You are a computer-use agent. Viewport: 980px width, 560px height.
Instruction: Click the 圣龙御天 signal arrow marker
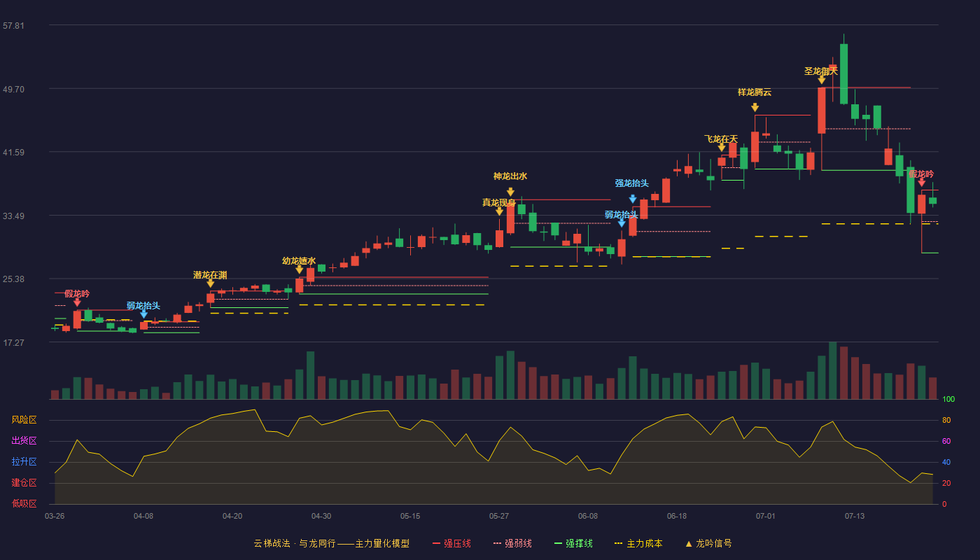821,80
